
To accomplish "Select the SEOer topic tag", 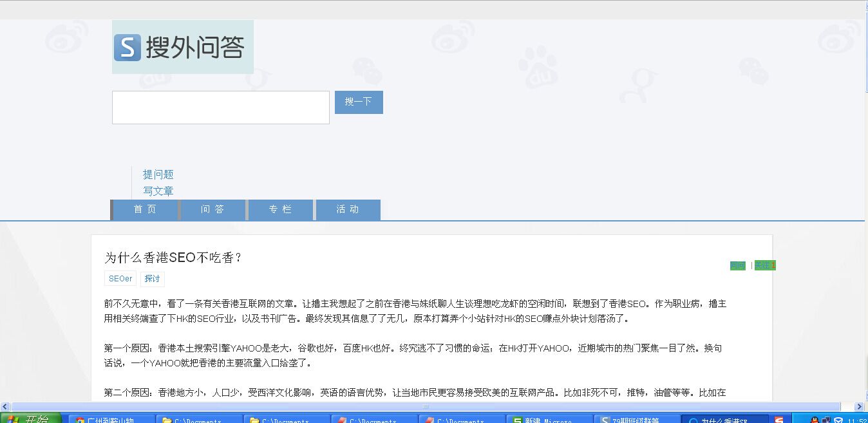I will 120,279.
